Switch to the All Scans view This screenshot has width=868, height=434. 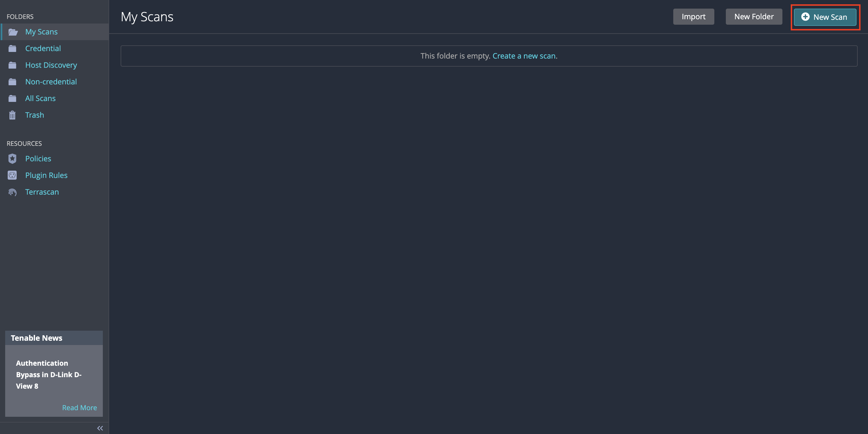[x=40, y=98]
